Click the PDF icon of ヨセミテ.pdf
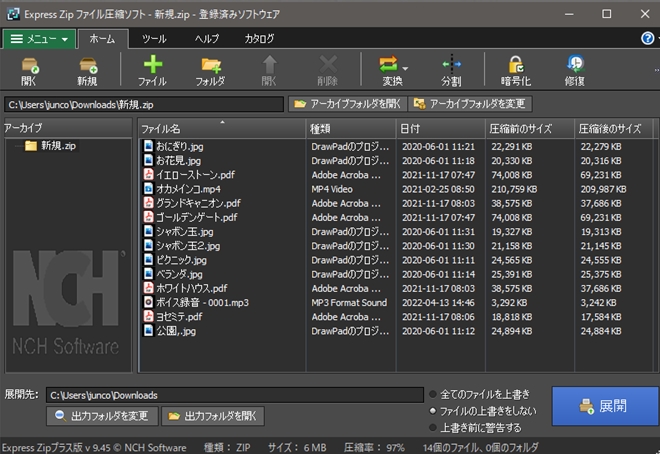Viewport: 660px width, 454px height. point(148,316)
